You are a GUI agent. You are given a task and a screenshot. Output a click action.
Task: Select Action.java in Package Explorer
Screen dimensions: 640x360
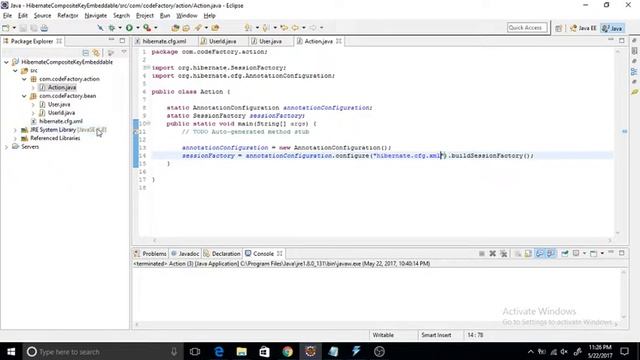tap(62, 87)
